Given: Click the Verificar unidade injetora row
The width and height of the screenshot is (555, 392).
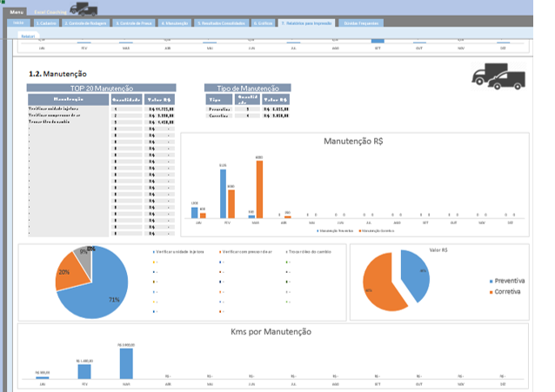Looking at the screenshot, I should 101,109.
